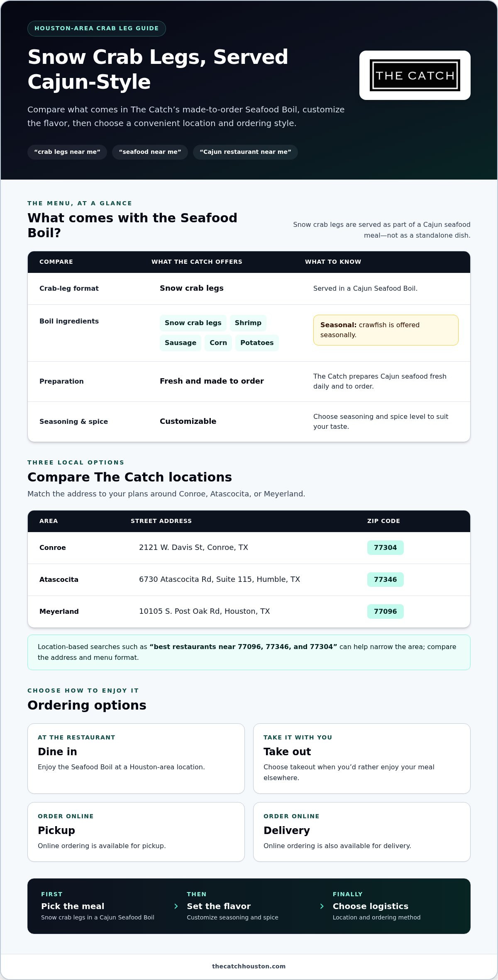This screenshot has width=498, height=980.
Task: Click the Conroe location row
Action: point(249,548)
